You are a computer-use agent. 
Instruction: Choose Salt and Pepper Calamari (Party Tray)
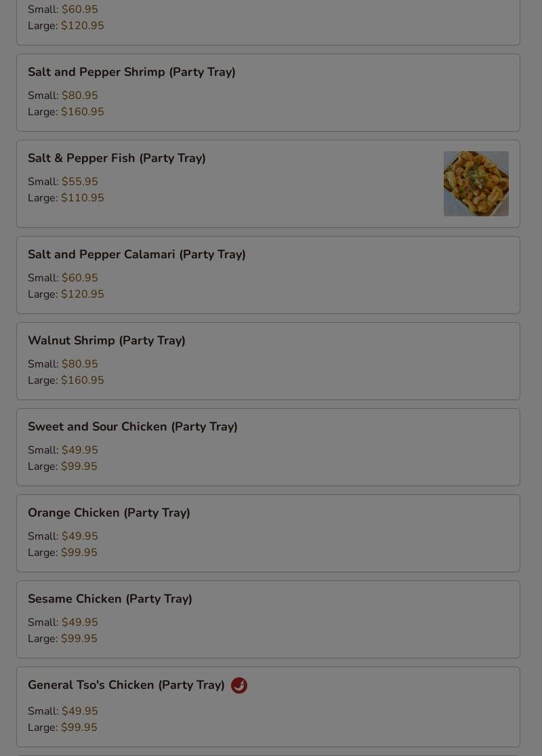click(x=268, y=275)
